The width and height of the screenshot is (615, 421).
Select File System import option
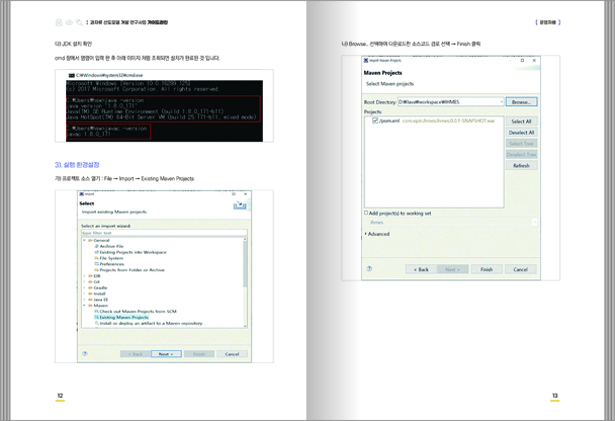111,258
